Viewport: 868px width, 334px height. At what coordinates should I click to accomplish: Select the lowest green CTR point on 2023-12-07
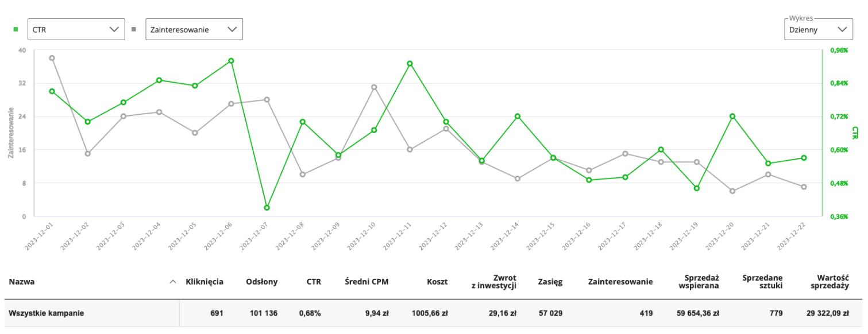coord(267,208)
